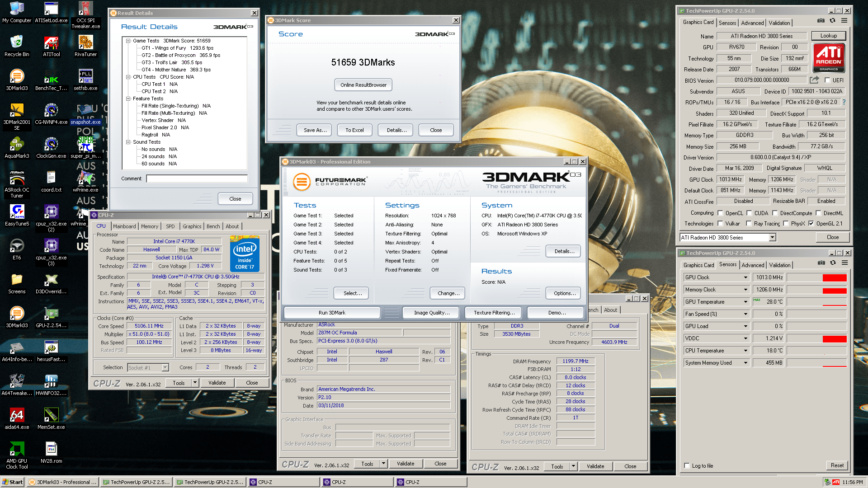Click Reset button in GPU-Z Sensors
Image resolution: width=868 pixels, height=488 pixels.
coord(837,465)
